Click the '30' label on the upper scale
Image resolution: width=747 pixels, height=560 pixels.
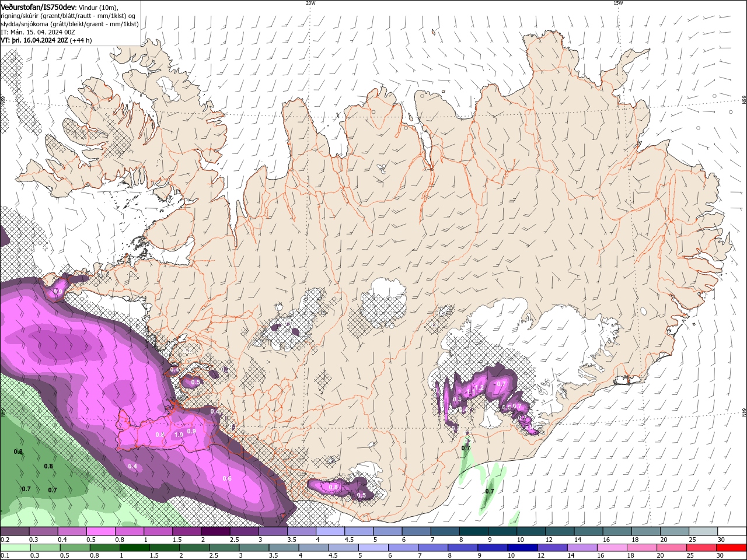click(x=721, y=540)
